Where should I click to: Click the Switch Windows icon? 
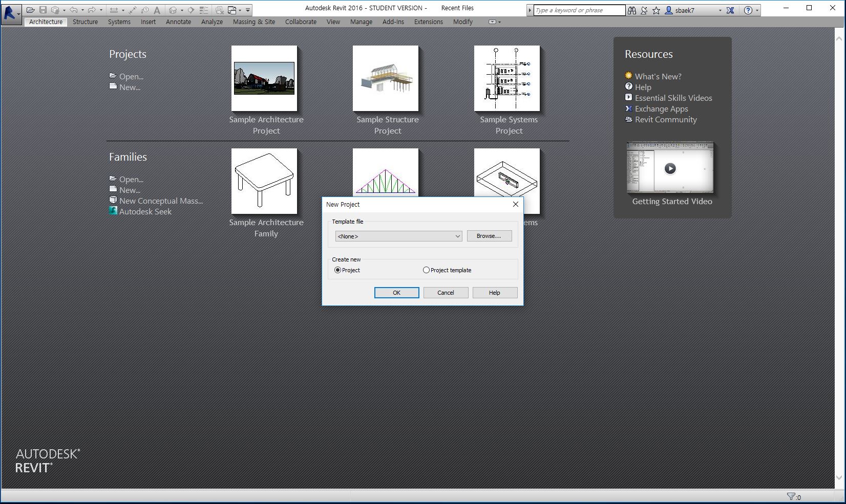coord(232,10)
